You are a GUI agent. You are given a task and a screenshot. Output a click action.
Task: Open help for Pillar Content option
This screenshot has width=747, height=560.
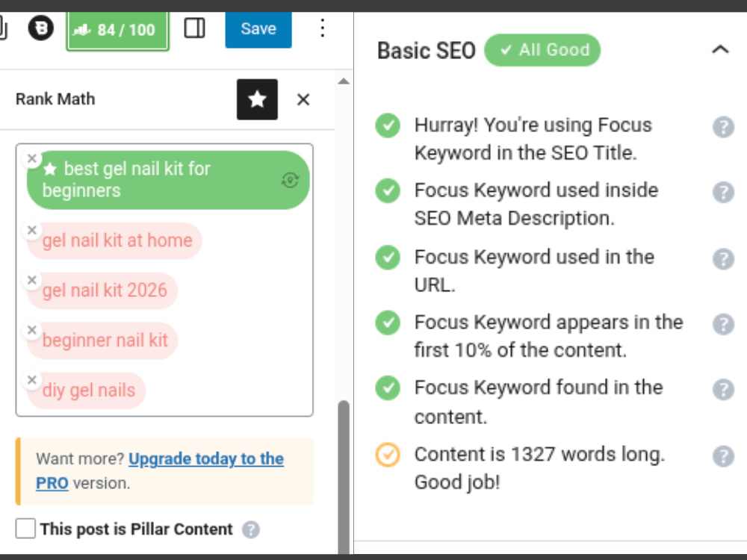(250, 529)
